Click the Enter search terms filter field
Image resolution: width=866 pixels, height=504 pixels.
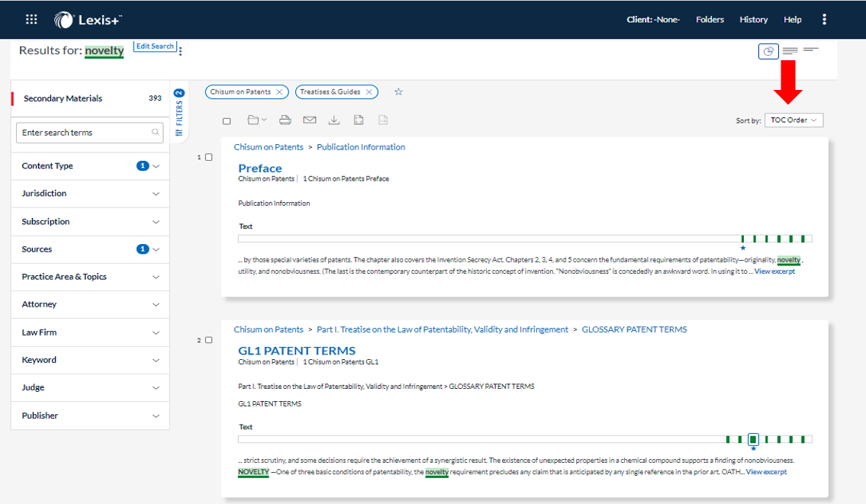[89, 133]
